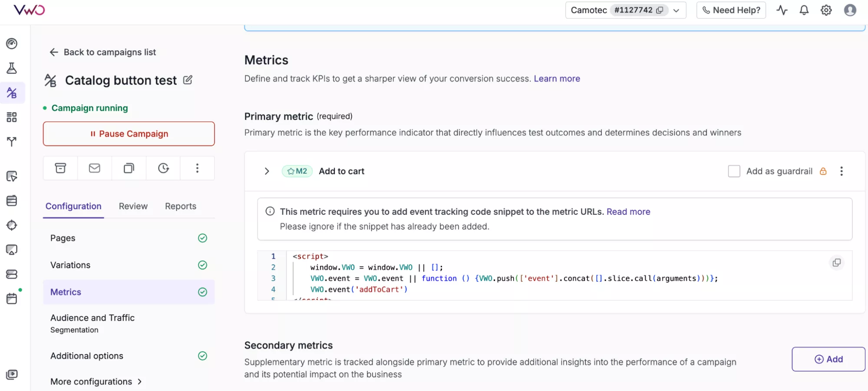Screen dimensions: 868x391
Task: Go back to campaigns list
Action: (102, 52)
